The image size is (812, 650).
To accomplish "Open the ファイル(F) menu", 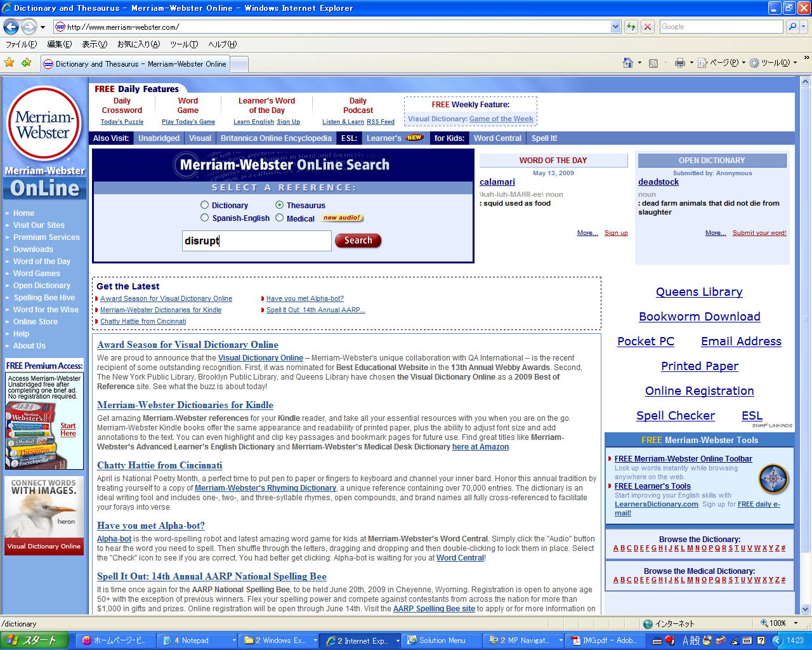I will [x=21, y=44].
